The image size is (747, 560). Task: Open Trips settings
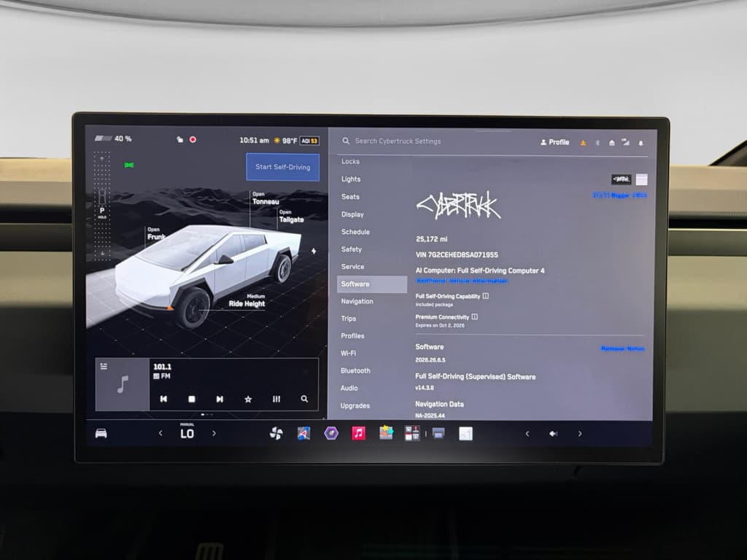point(348,319)
